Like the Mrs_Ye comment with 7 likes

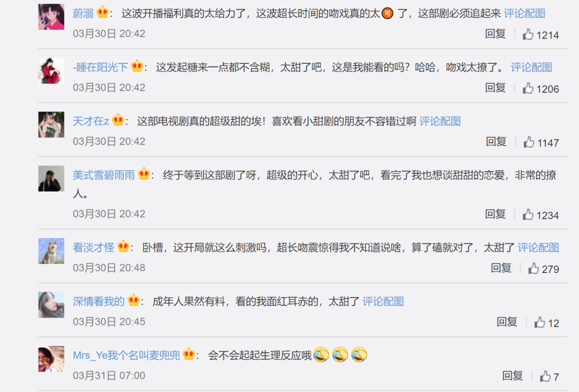[545, 376]
